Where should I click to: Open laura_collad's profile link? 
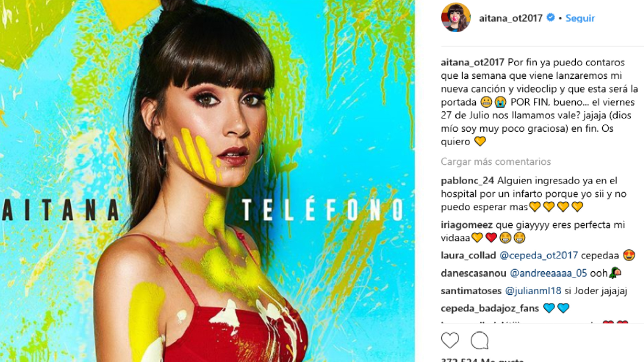click(468, 255)
